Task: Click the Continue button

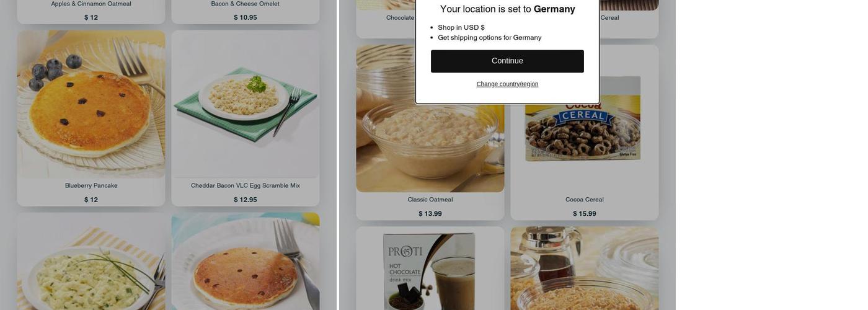Action: [507, 61]
